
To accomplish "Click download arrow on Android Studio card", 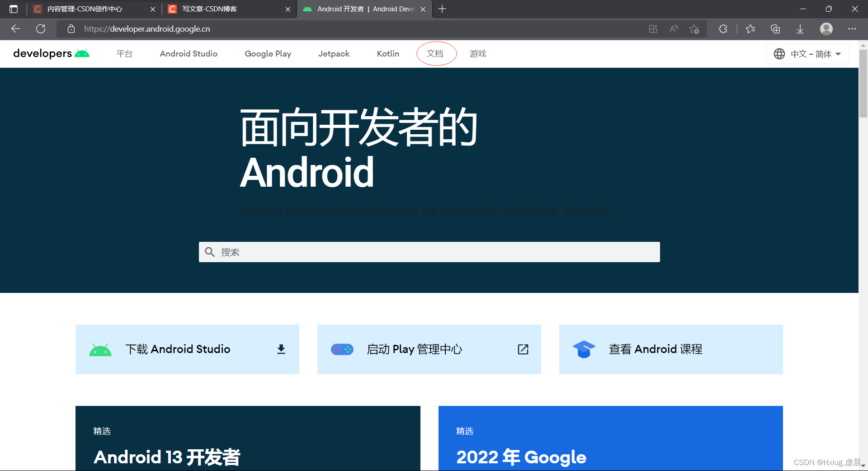I will pos(281,349).
